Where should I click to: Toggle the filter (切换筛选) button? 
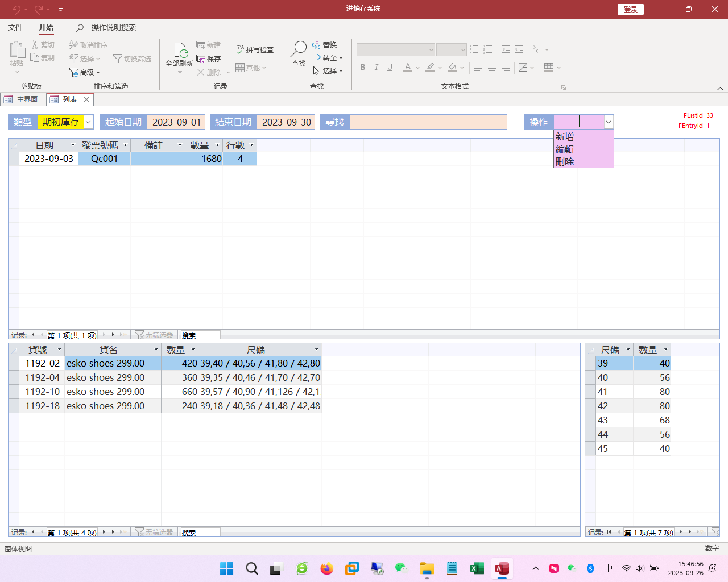118,59
